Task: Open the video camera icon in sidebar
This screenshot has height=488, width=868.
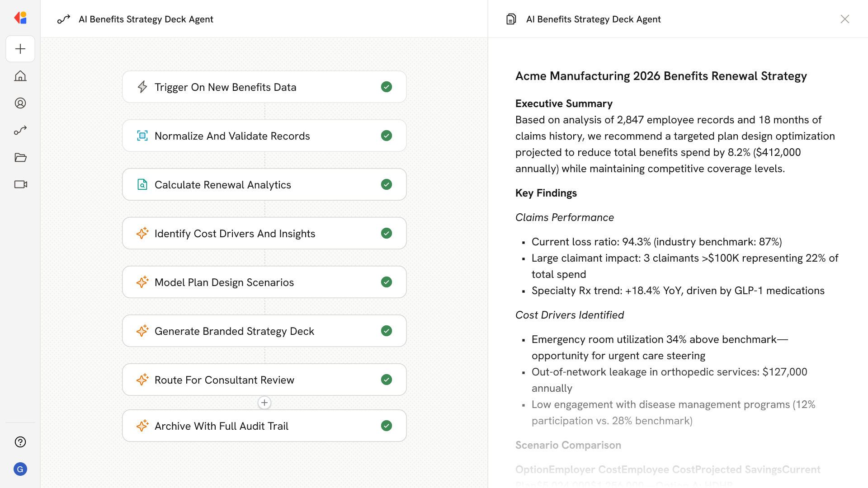Action: 20,184
